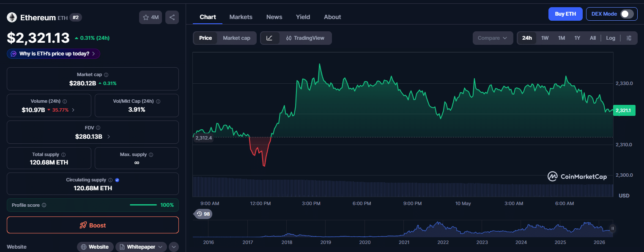Open the Yield tab
Viewport: 644px width, 252px height.
tap(303, 17)
